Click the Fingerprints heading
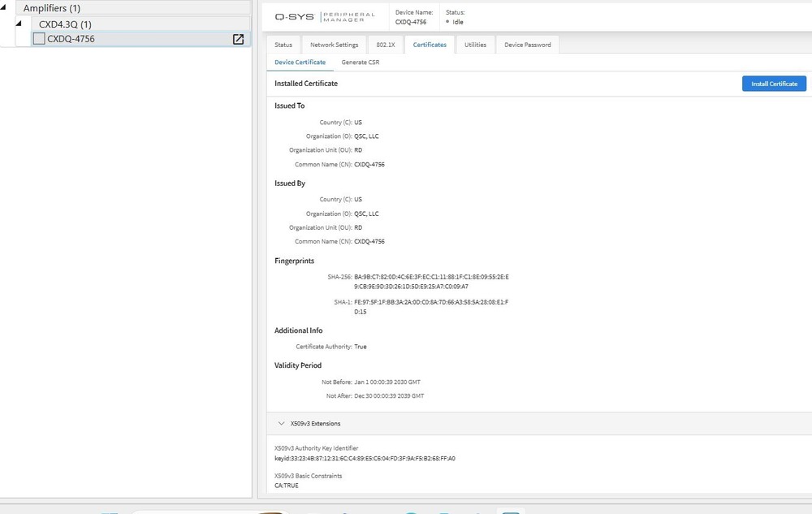The image size is (812, 514). click(x=294, y=261)
